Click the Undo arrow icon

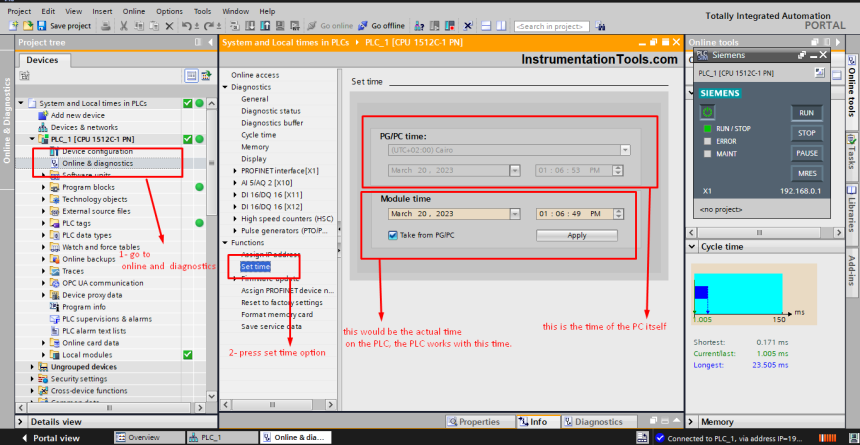pyautogui.click(x=186, y=26)
